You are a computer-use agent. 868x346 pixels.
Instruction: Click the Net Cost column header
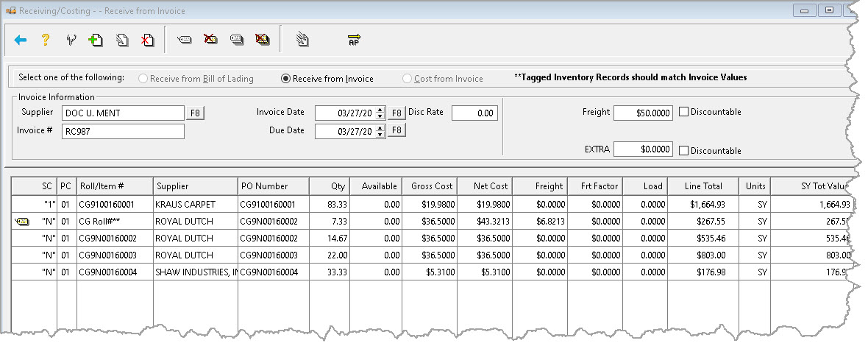coord(484,186)
